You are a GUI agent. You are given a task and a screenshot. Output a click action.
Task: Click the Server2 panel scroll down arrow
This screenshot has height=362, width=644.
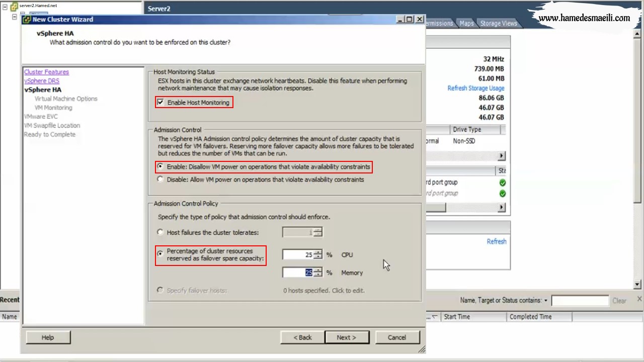click(637, 284)
